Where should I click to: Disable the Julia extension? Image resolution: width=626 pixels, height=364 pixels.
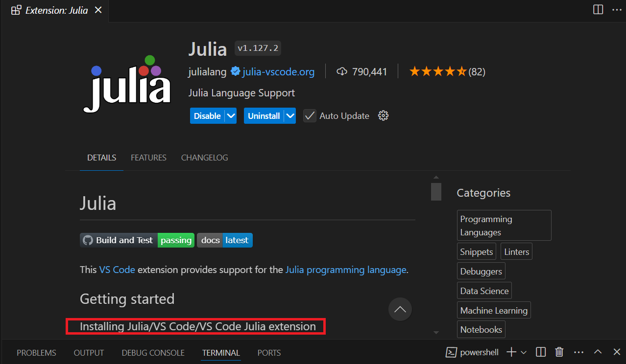tap(207, 116)
